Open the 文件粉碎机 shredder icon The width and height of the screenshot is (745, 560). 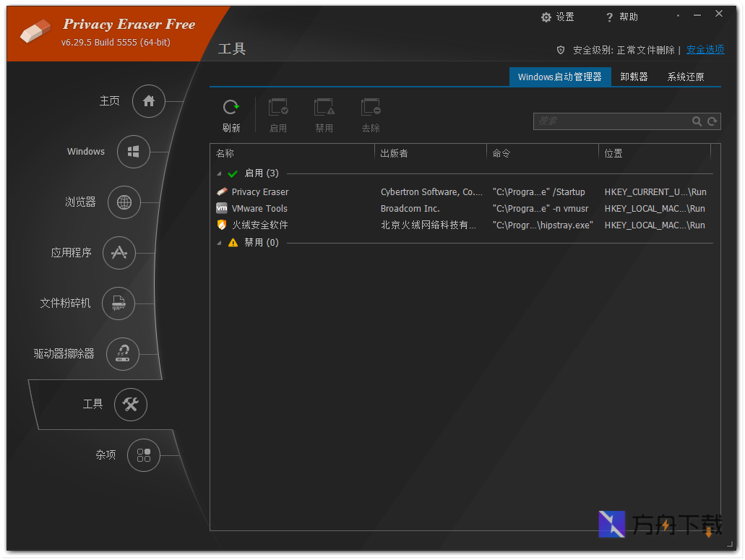119,303
